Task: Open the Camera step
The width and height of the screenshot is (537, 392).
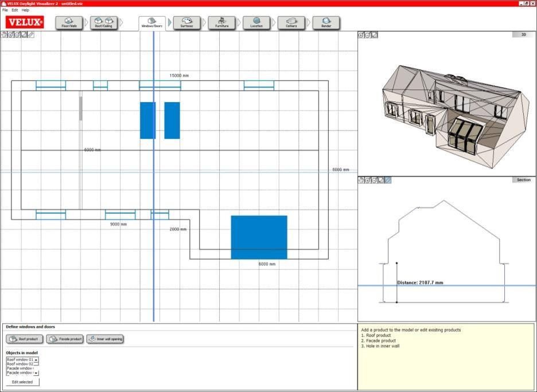Action: [291, 23]
